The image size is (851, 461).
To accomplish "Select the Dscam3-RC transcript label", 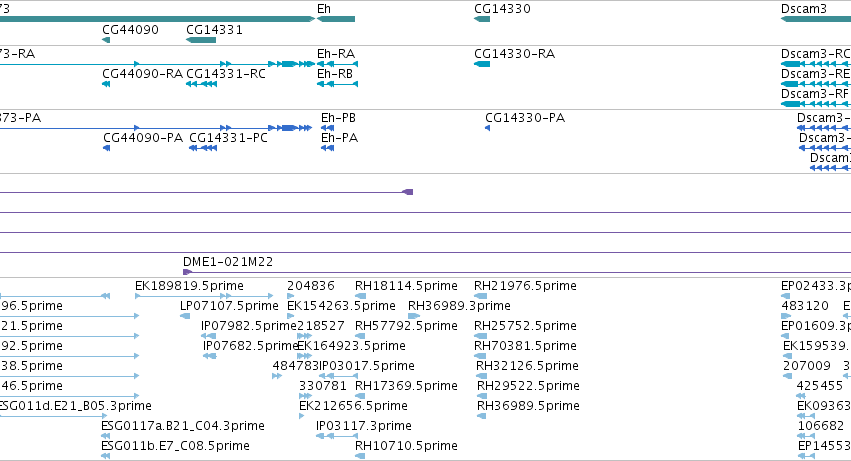I will (x=815, y=54).
